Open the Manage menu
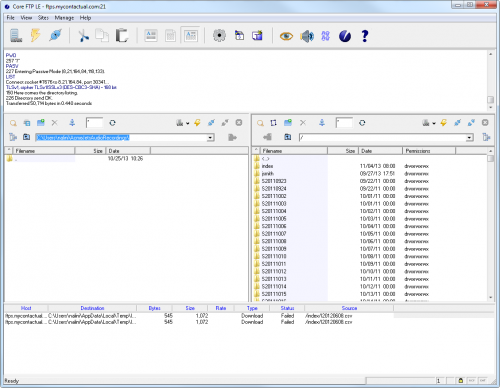Viewport: 500px width, 388px height. [x=64, y=18]
